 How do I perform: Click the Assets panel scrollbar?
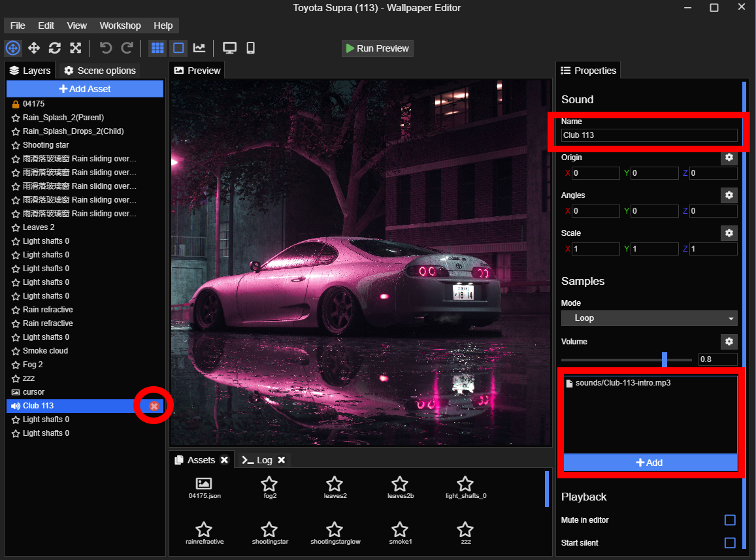click(x=547, y=489)
